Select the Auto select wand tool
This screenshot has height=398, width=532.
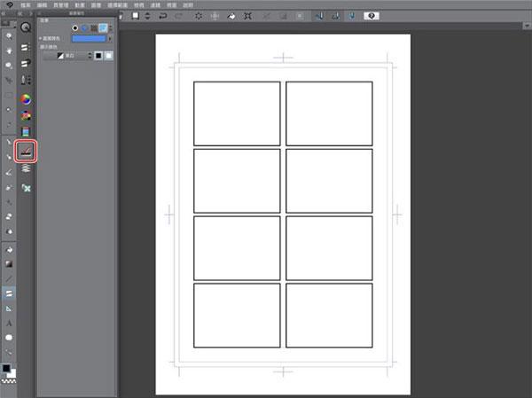(x=9, y=110)
